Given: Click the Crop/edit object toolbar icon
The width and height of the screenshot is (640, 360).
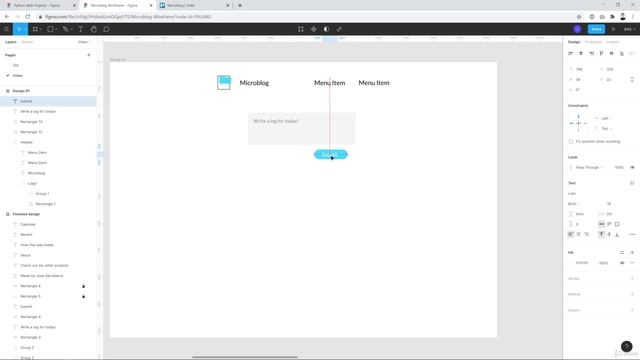Looking at the screenshot, I should [x=339, y=29].
